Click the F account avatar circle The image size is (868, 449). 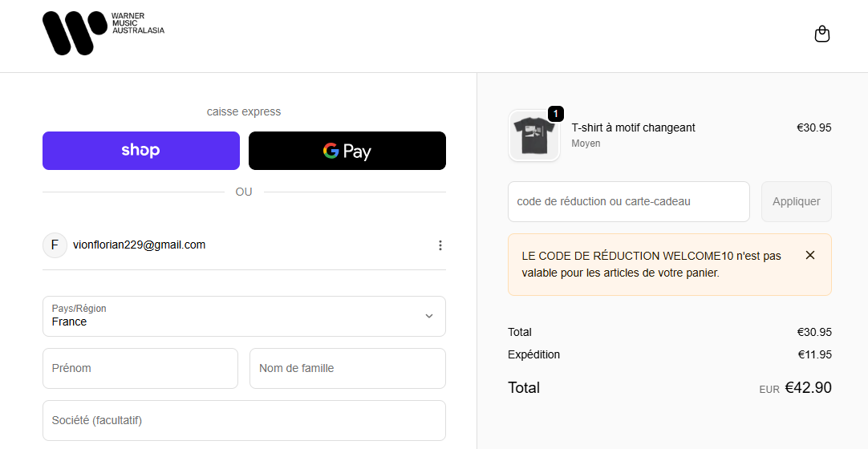[55, 245]
